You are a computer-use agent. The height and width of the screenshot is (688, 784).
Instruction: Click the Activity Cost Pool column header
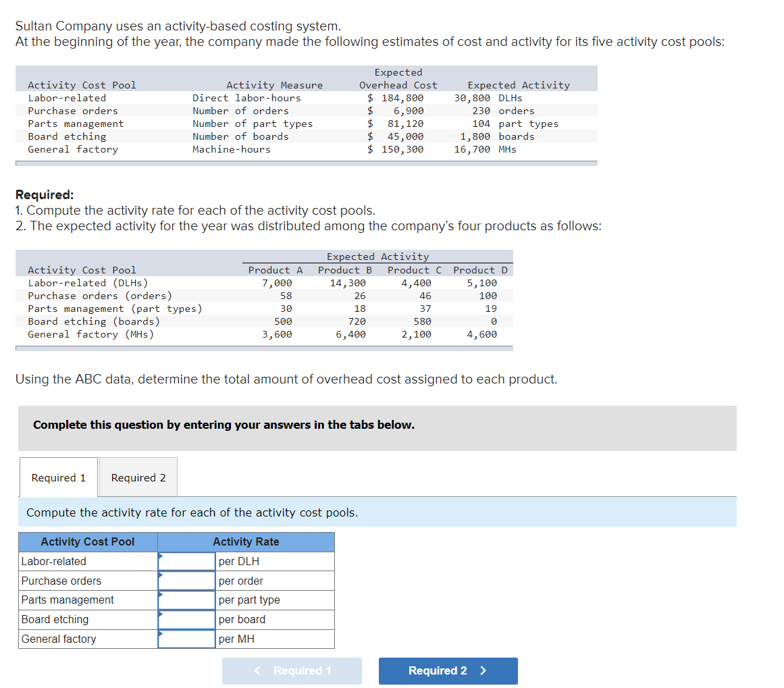87,541
